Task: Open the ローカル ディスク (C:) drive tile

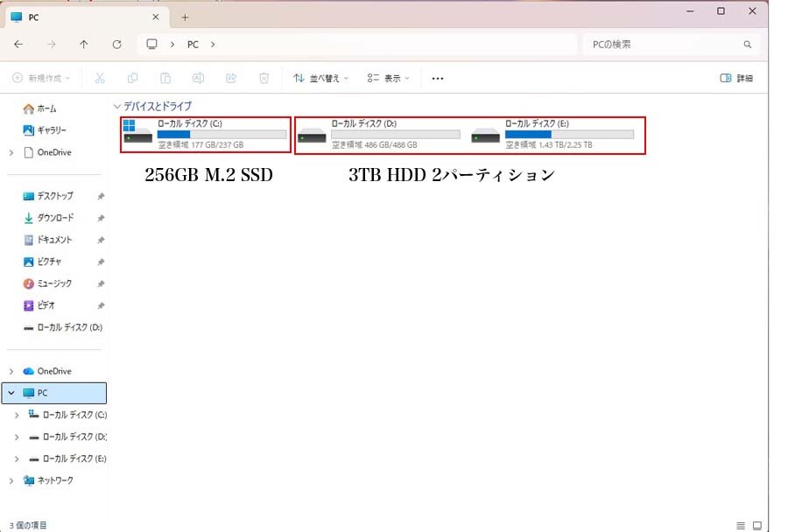Action: tap(206, 135)
